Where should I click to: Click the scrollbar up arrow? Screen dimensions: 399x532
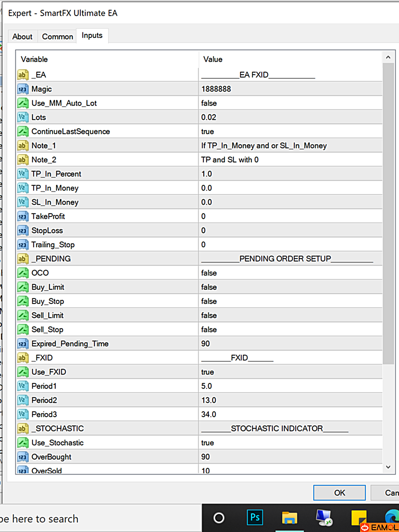388,57
